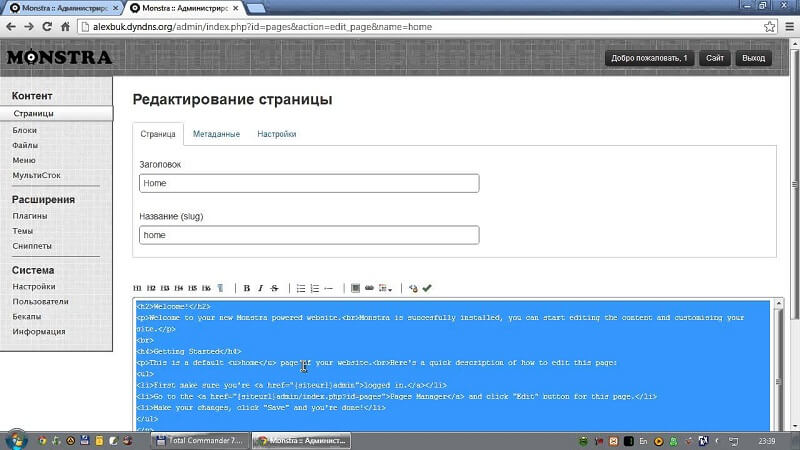The height and width of the screenshot is (450, 800).
Task: Reload the page with refresh icon
Action: [x=47, y=27]
